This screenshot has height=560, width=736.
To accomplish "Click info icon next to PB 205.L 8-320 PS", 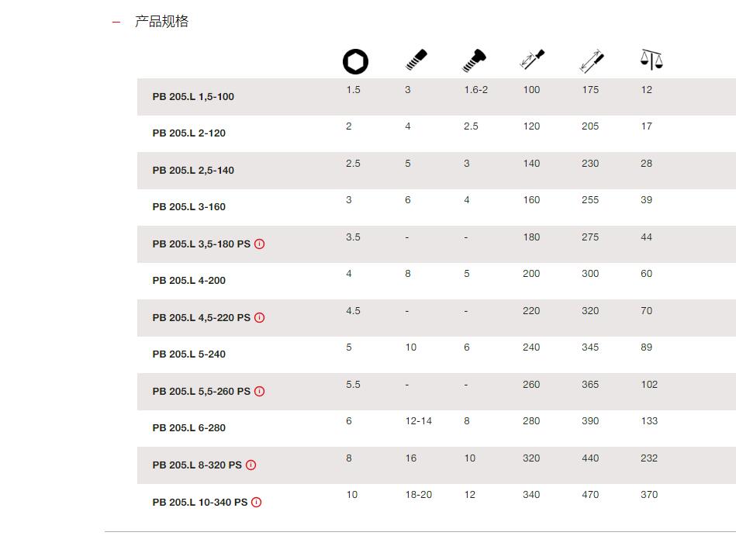I will pyautogui.click(x=251, y=465).
